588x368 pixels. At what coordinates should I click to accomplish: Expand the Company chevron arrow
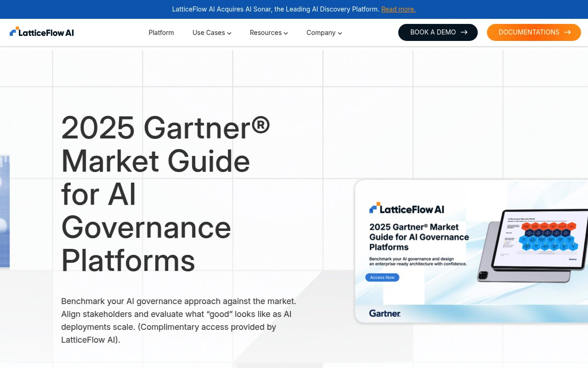pos(340,33)
